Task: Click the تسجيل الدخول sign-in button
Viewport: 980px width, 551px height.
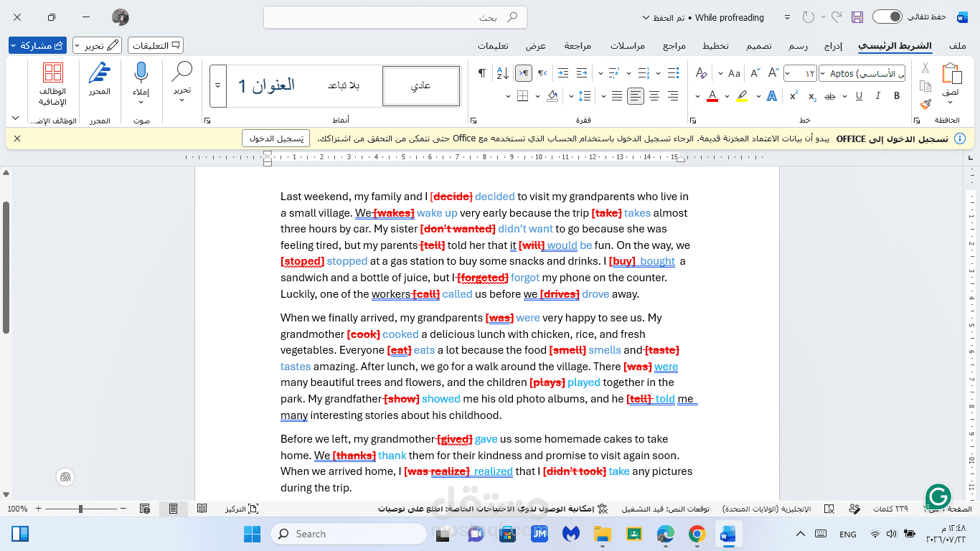Action: (x=275, y=138)
